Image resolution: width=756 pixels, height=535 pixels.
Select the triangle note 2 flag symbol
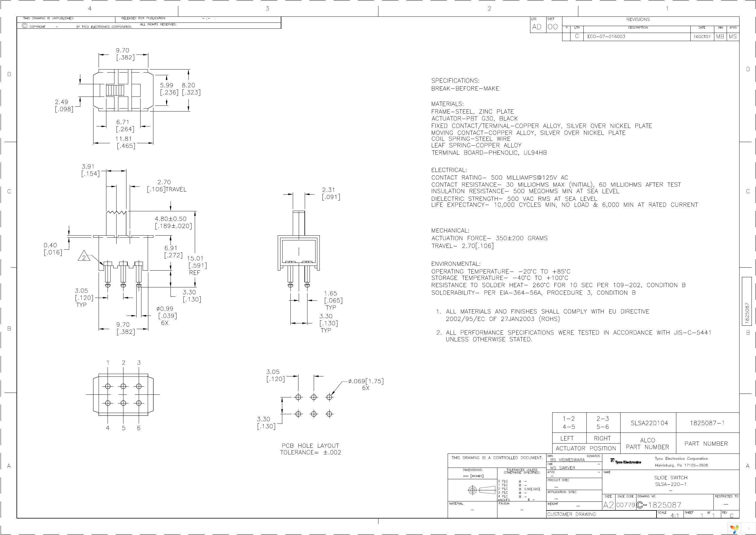(84, 256)
